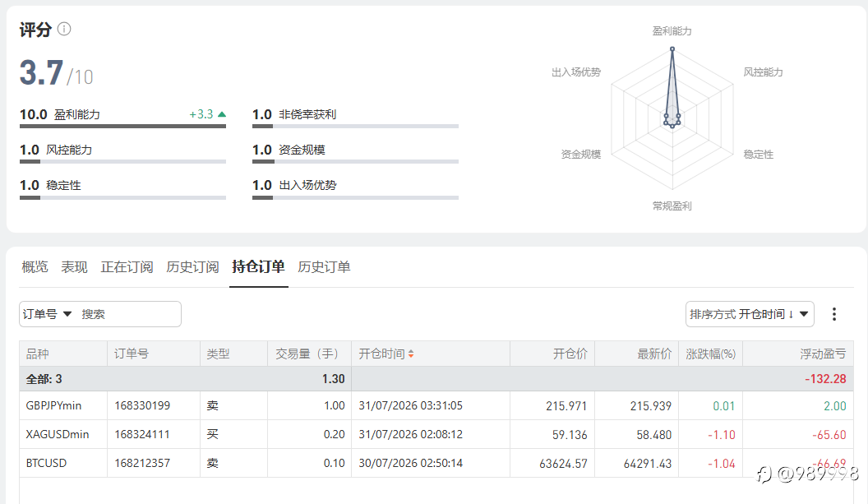
Task: Click order number 168212357
Action: point(142,464)
